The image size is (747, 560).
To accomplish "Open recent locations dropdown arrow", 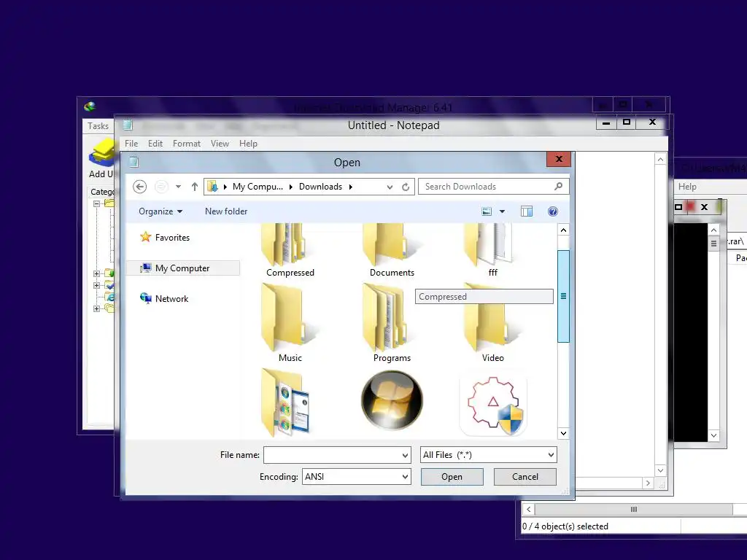I will click(178, 187).
